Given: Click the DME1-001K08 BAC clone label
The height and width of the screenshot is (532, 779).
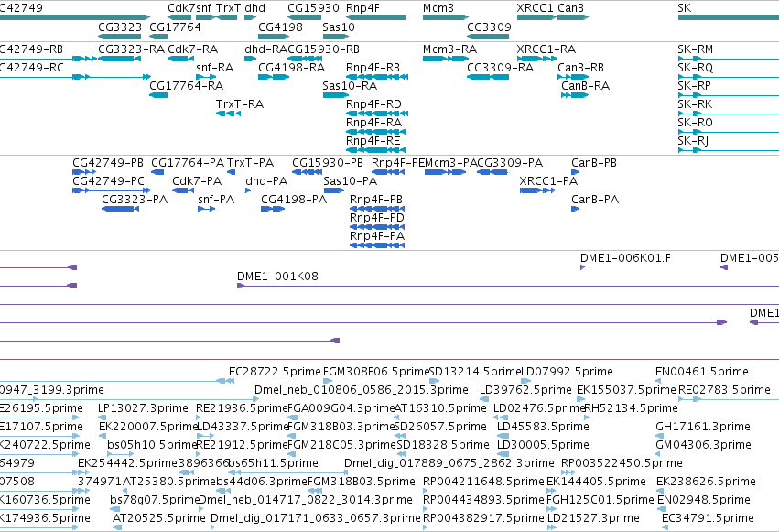Looking at the screenshot, I should coord(277,277).
